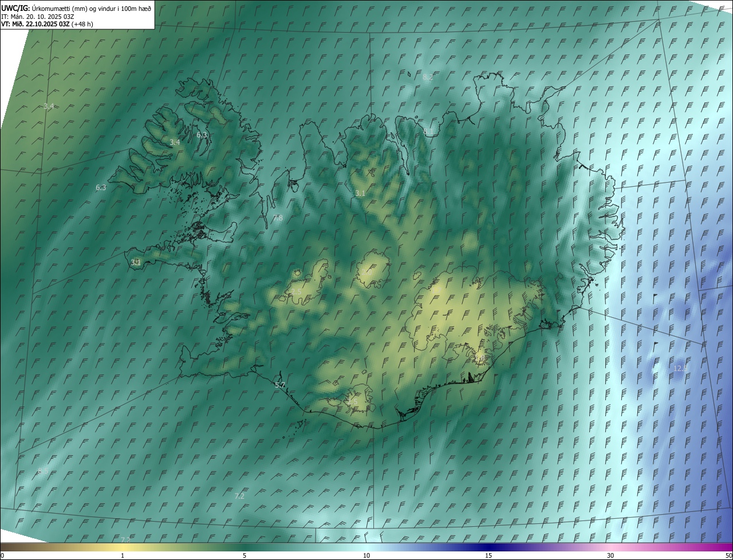Click the value label in the blue area southeast of Iceland

click(x=680, y=368)
